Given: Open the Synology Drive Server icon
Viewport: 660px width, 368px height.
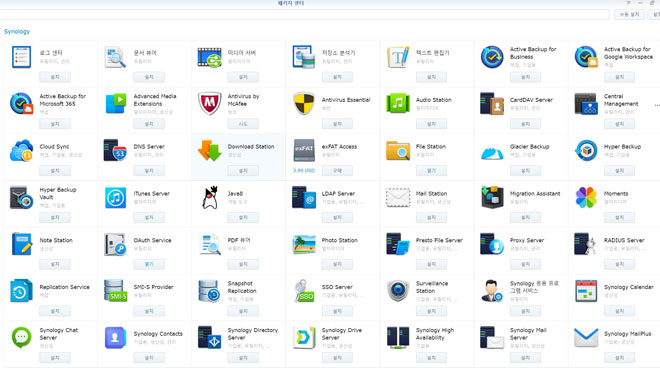Looking at the screenshot, I should click(x=303, y=337).
